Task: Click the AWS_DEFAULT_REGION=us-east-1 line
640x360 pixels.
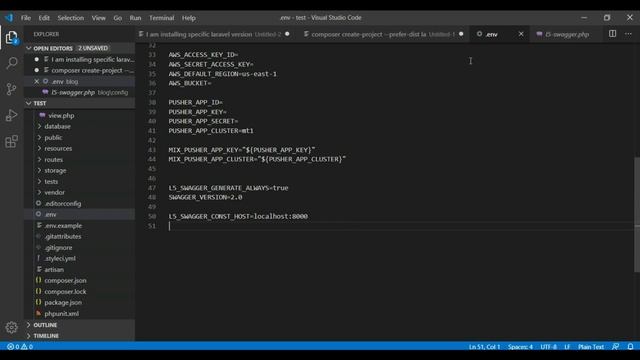Action: click(222, 74)
